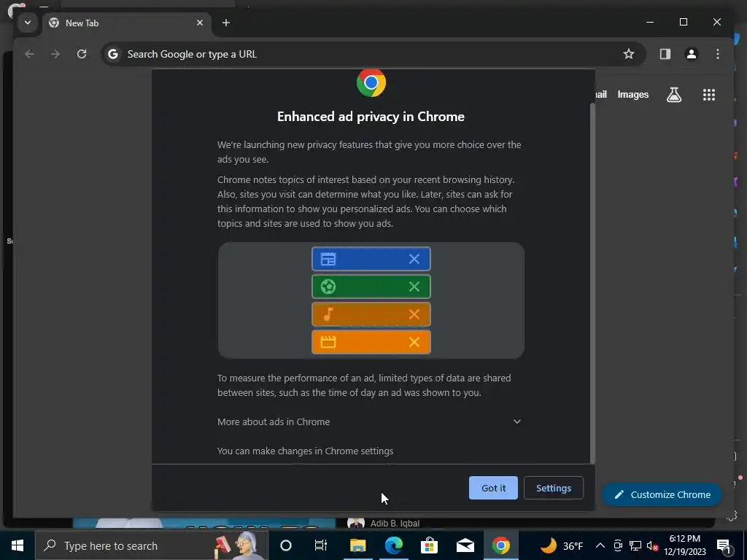The width and height of the screenshot is (747, 560).
Task: Remove the green sports topic card
Action: tap(414, 287)
